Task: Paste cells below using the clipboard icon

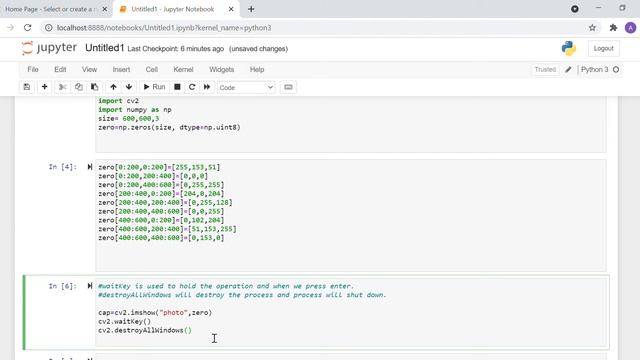Action: click(94, 87)
